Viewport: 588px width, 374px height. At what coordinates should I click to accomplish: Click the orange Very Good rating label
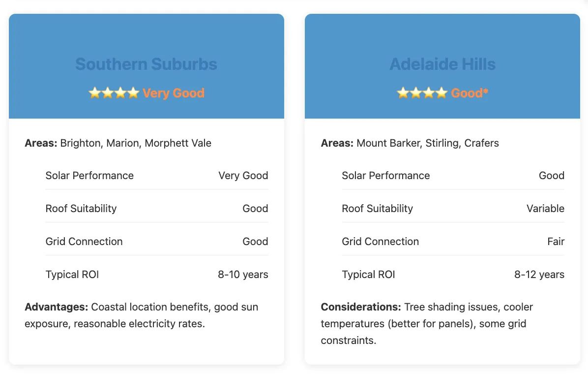pos(173,93)
